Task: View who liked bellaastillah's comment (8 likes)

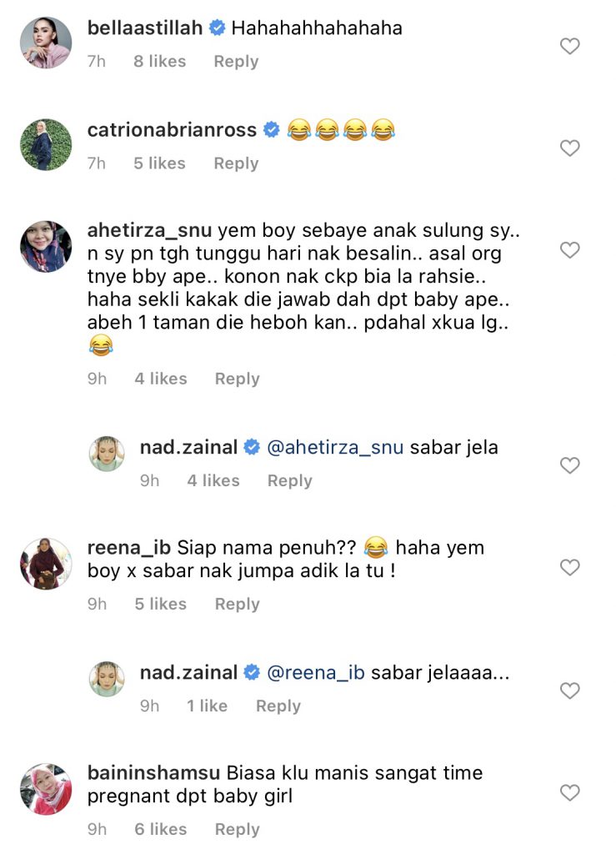Action: point(159,62)
